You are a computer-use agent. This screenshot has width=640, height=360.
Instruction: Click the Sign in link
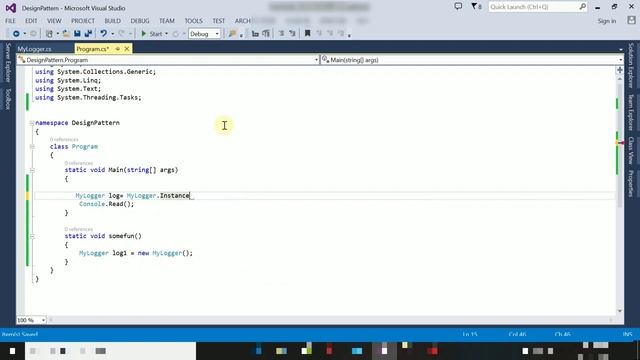coord(607,21)
